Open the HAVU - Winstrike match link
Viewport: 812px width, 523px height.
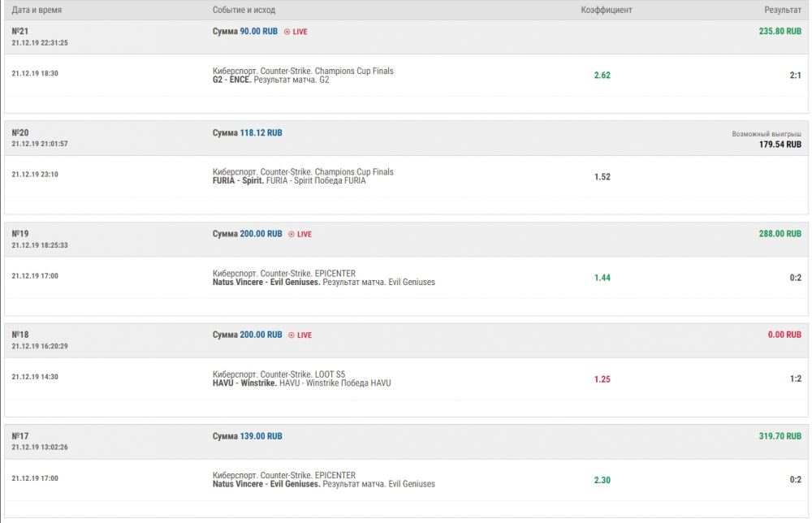244,383
